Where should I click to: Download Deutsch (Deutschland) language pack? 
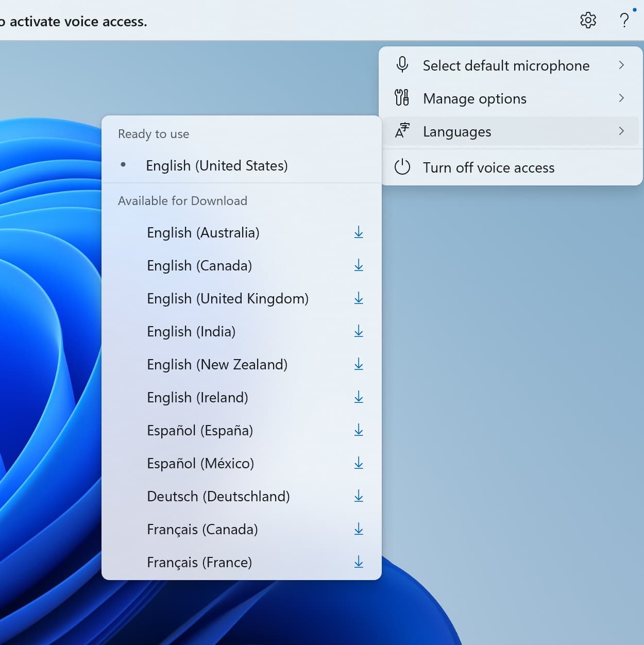[358, 496]
